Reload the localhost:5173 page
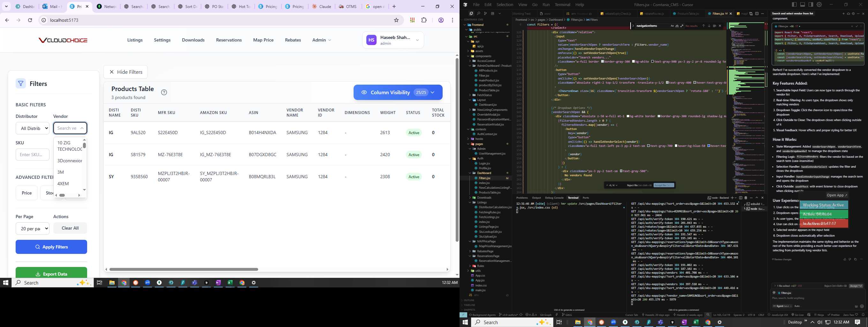The image size is (868, 327). pos(30,20)
